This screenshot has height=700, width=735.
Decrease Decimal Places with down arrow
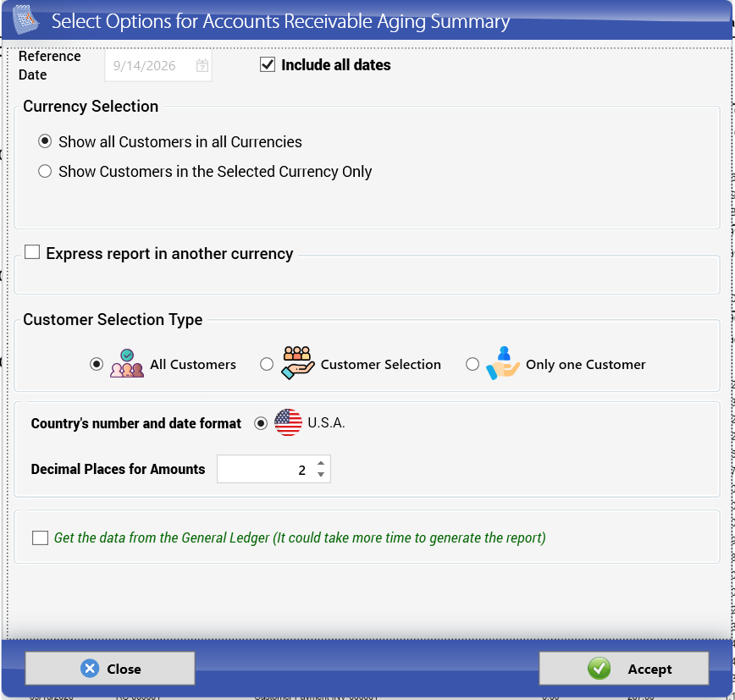[x=321, y=474]
